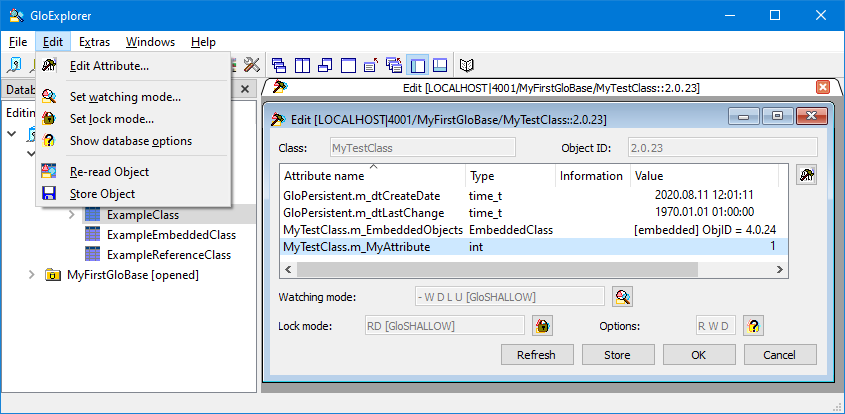Click the Value column header
This screenshot has width=845, height=414.
(x=704, y=176)
